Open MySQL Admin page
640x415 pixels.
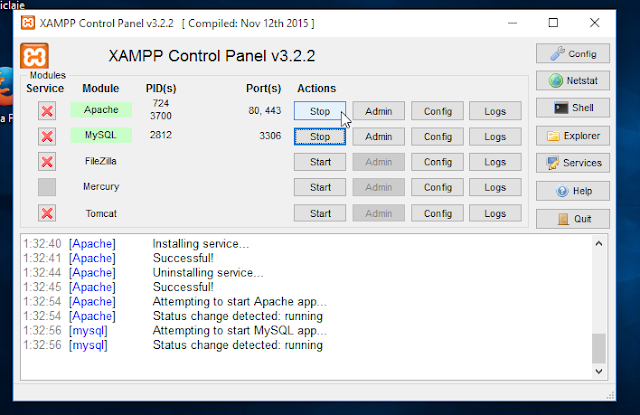pos(378,136)
